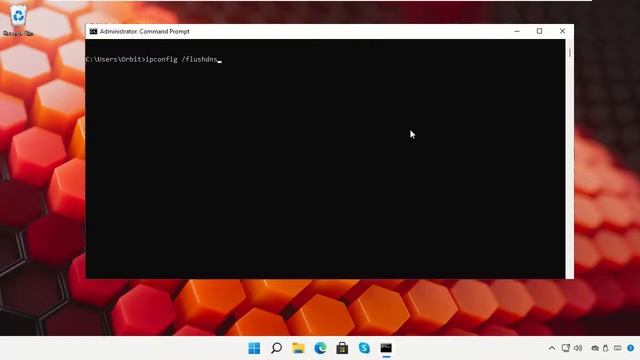Image resolution: width=640 pixels, height=360 pixels.
Task: Open network status tray icon
Action: (x=566, y=348)
